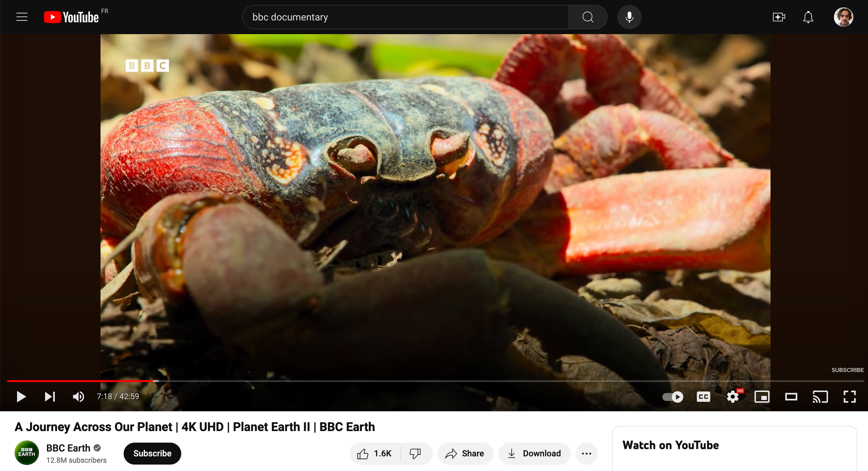Toggle closed captions CC
Screen dimensions: 868x471
coord(703,396)
